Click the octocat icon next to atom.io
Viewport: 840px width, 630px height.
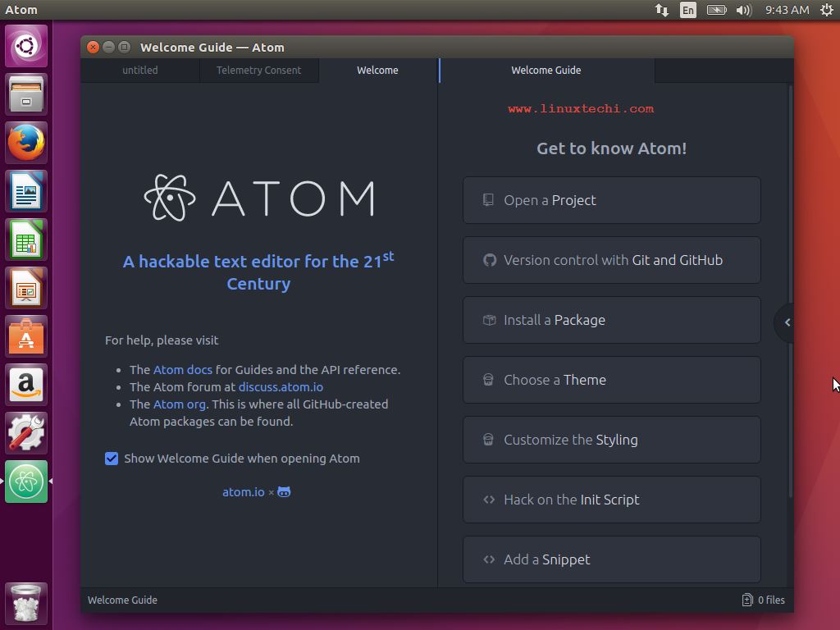(x=283, y=491)
